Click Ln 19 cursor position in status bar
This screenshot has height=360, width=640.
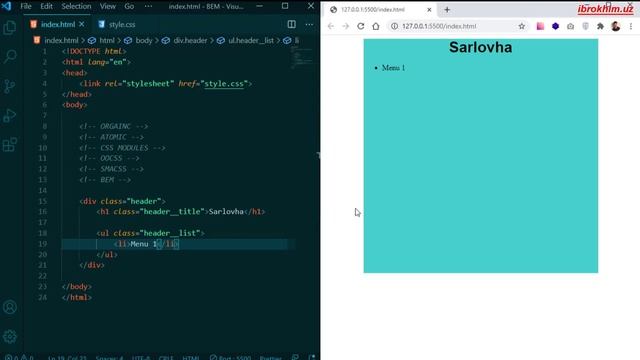coord(67,358)
